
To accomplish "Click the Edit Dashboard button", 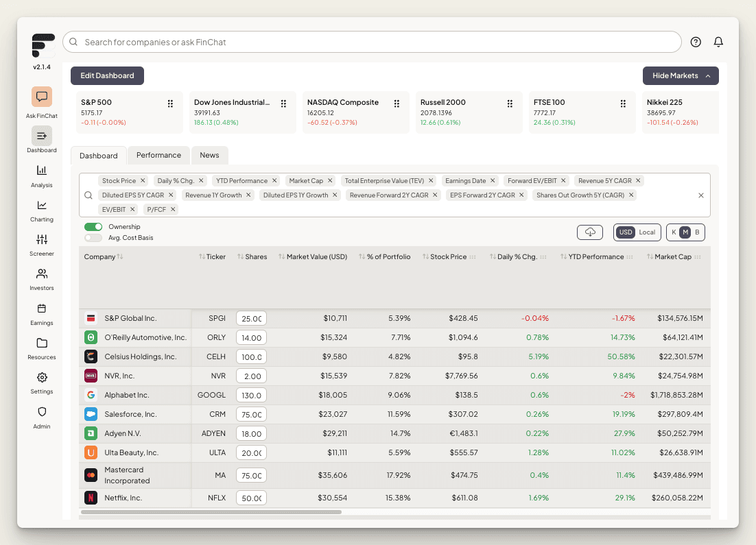I will [x=107, y=75].
